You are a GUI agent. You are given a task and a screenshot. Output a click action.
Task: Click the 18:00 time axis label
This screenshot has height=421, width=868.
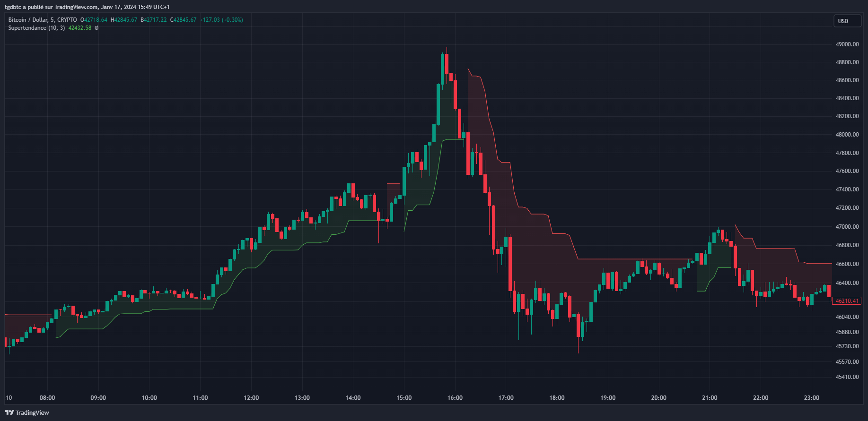point(557,398)
